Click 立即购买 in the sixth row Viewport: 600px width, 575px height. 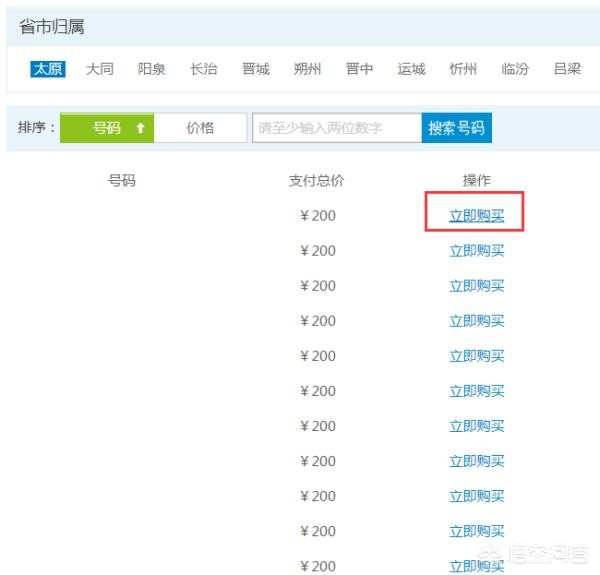tap(476, 391)
